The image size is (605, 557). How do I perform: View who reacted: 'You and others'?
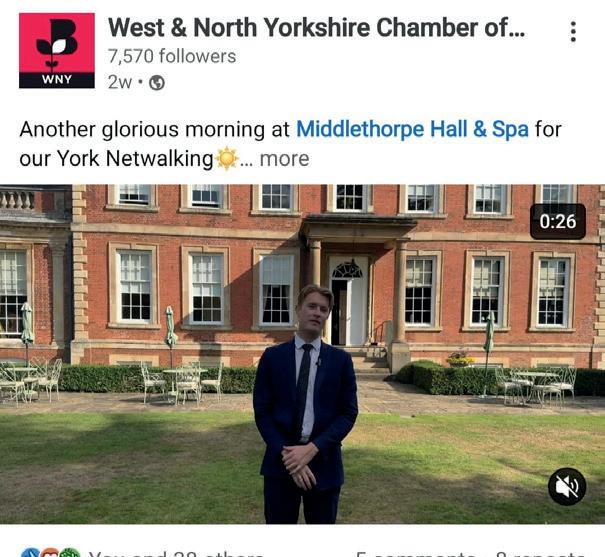coord(176,554)
